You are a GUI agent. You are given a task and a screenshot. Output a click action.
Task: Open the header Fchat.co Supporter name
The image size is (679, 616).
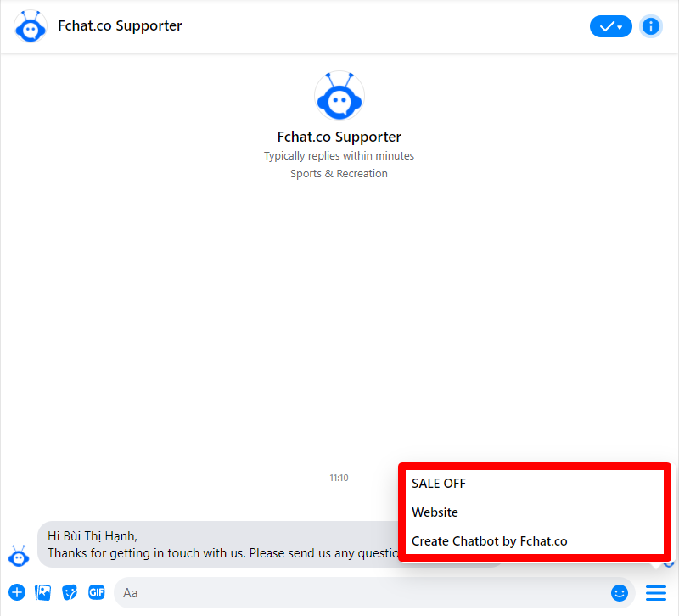point(120,25)
